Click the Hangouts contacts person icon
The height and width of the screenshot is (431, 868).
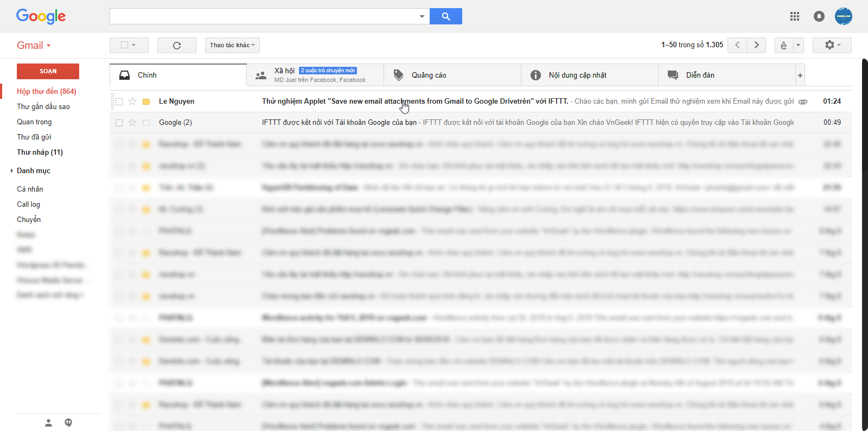click(48, 423)
